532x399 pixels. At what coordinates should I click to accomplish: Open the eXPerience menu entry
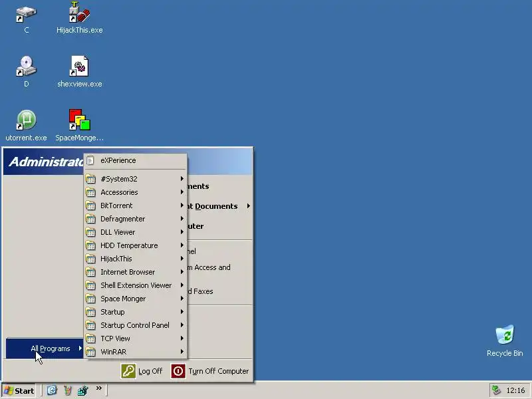pyautogui.click(x=136, y=160)
